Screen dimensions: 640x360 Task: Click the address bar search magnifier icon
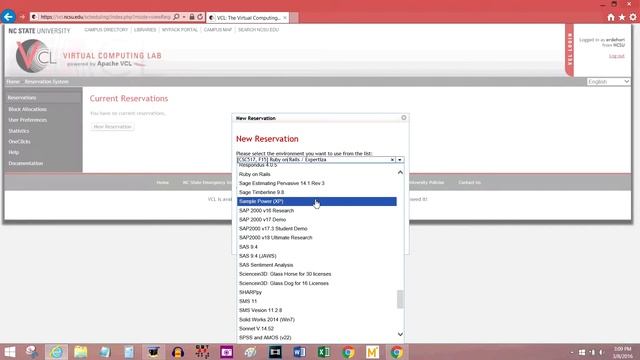coord(176,17)
